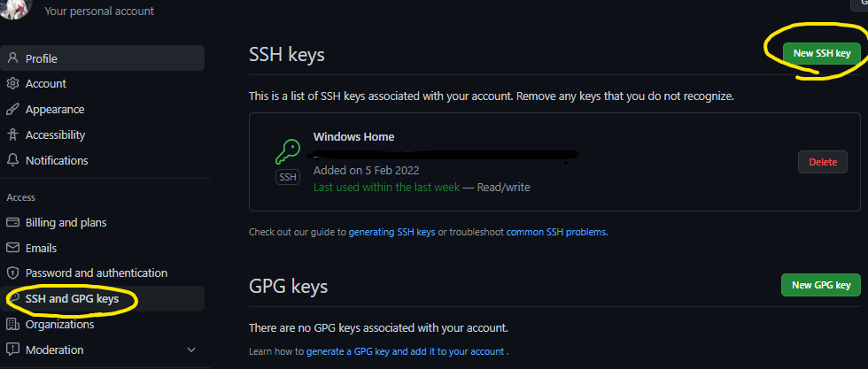868x369 pixels.
Task: Click the gear icon beside Account
Action: pyautogui.click(x=12, y=84)
